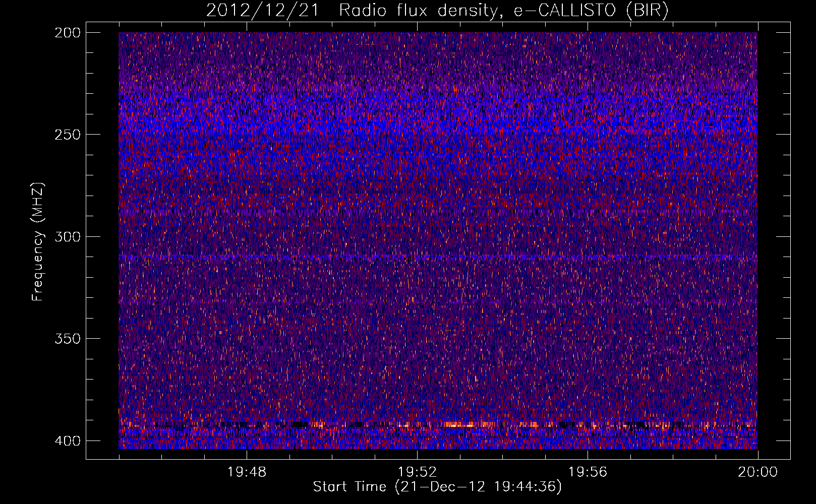
Task: Click the plot title "Radio flux density, e-CALLISTO (BIR)"
Action: point(503,11)
